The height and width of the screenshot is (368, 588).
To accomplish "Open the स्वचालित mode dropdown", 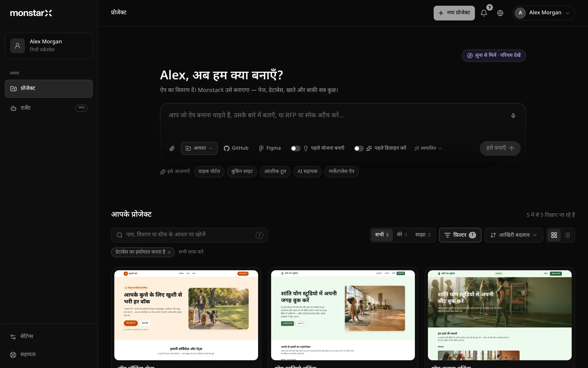I will (428, 148).
